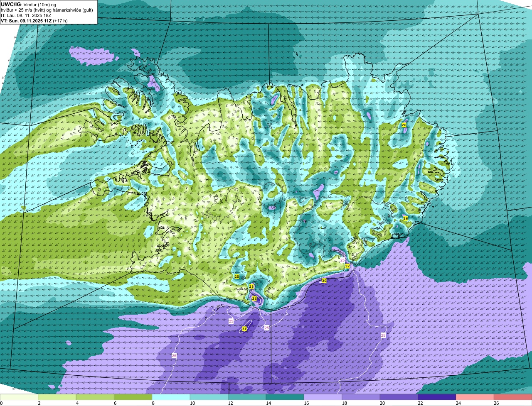Select the yellow 25 gust marker inland
The width and height of the screenshot is (532, 406).
(237, 276)
